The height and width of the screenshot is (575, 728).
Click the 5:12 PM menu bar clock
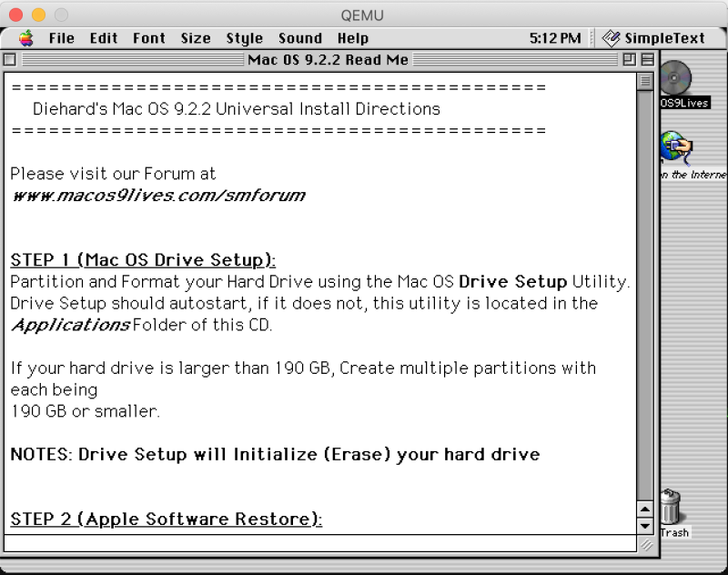tap(555, 38)
